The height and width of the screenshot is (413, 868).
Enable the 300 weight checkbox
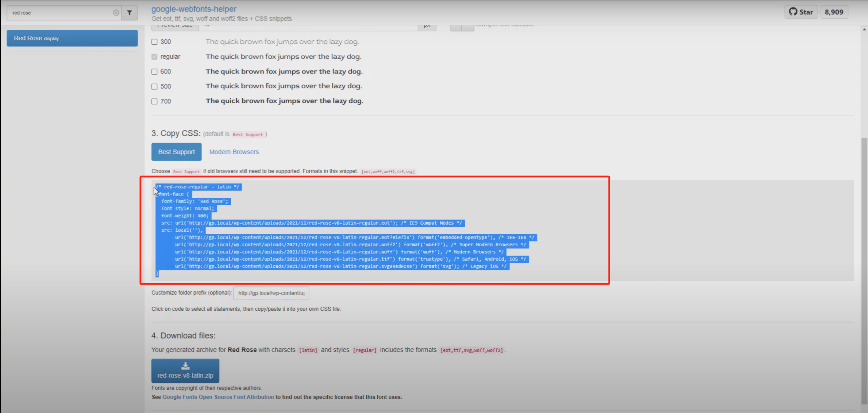point(154,42)
